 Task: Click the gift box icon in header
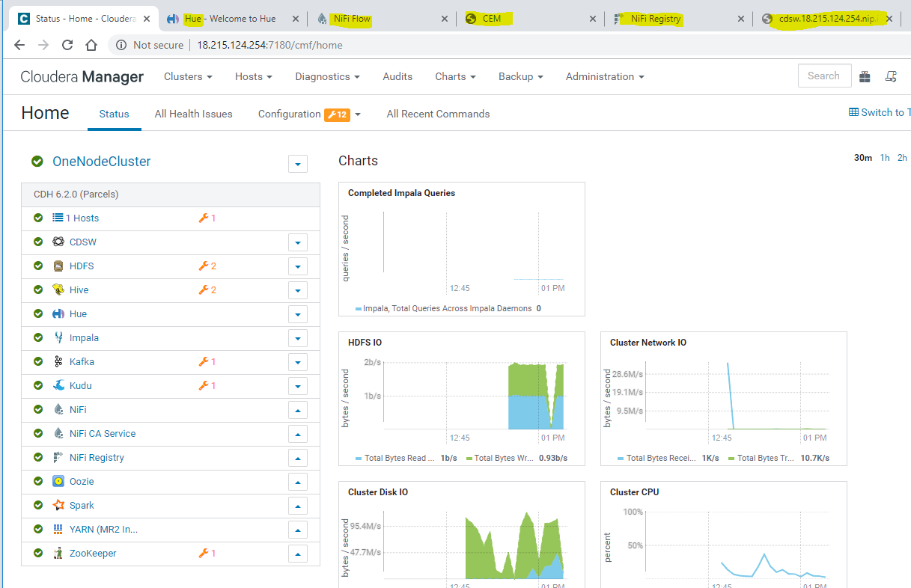click(x=865, y=76)
